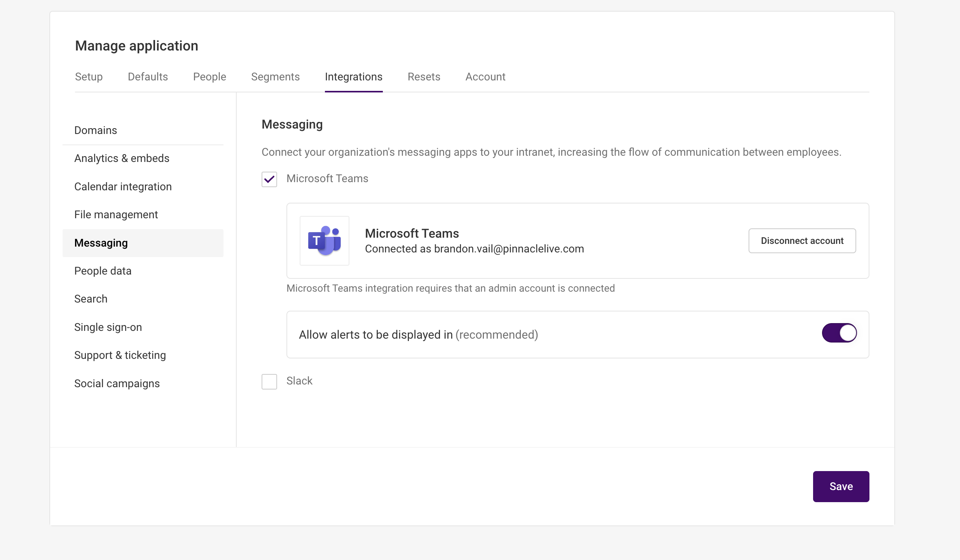Open Social campaigns section
This screenshot has width=960, height=560.
tap(143, 384)
